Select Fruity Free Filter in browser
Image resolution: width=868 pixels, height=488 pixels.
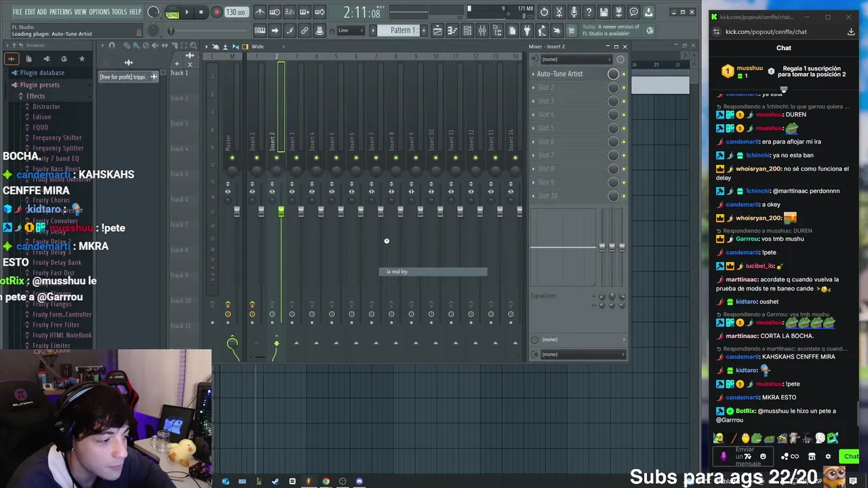coord(56,325)
